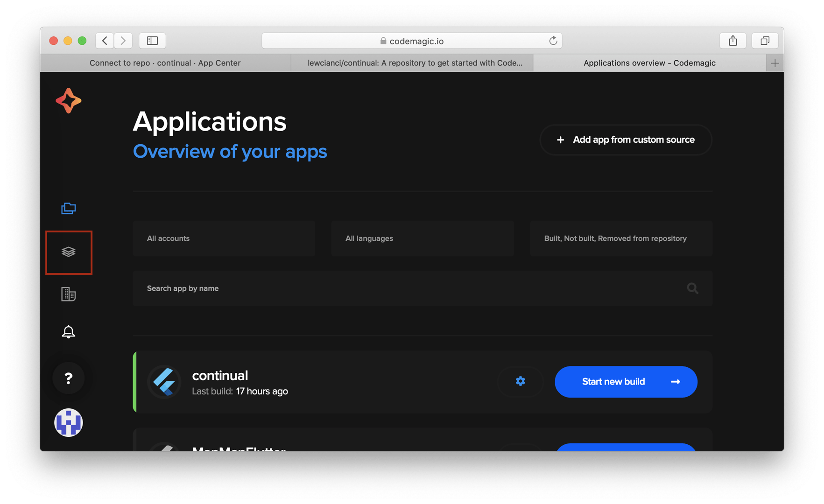Click the Overview of your apps subtitle
Screen dimensions: 824x504
pyautogui.click(x=230, y=152)
